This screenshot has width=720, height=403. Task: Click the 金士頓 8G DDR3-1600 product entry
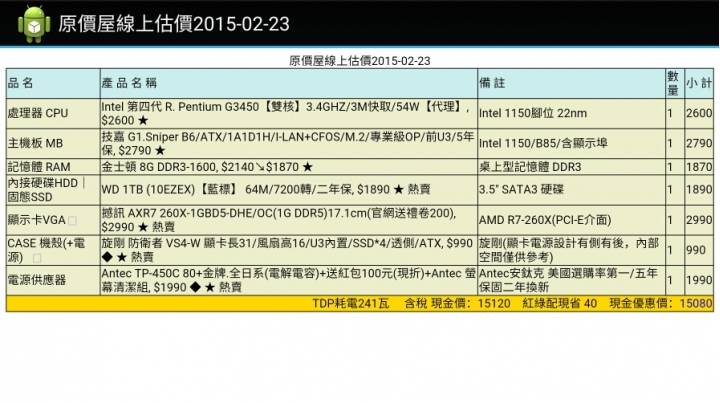click(x=288, y=167)
